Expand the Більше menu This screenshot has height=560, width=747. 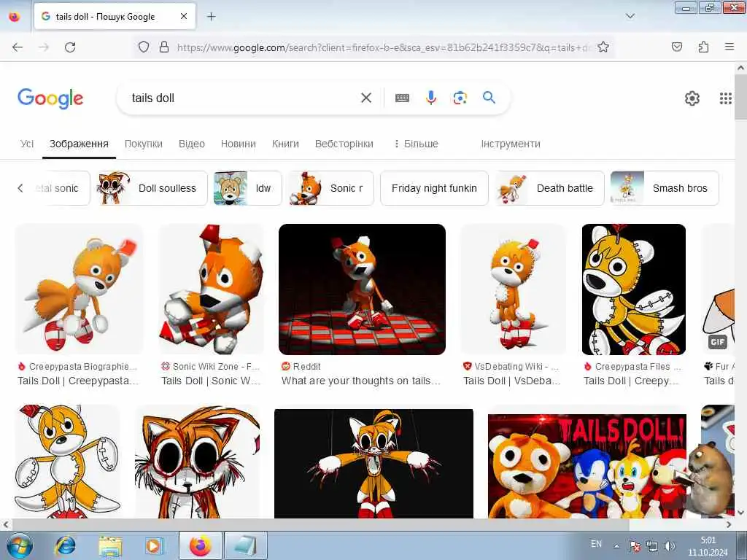[416, 144]
